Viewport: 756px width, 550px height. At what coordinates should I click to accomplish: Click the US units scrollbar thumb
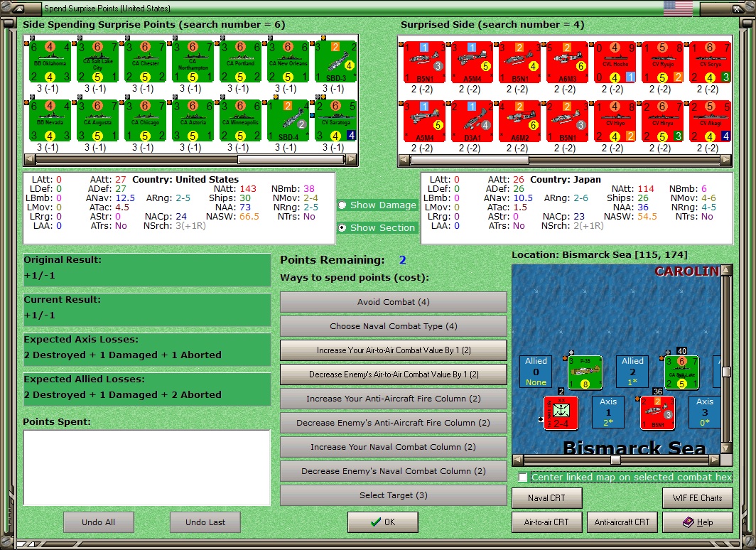(291, 159)
